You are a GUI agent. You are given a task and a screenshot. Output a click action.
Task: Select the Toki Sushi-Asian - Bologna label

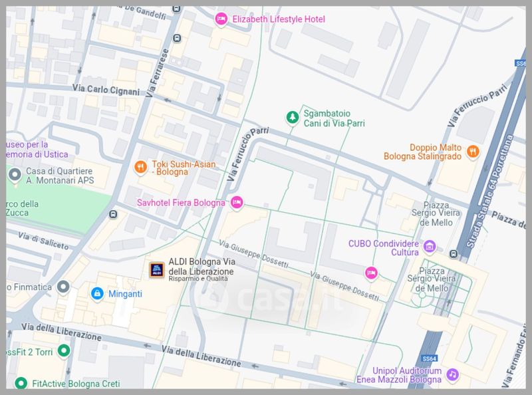[184, 168]
